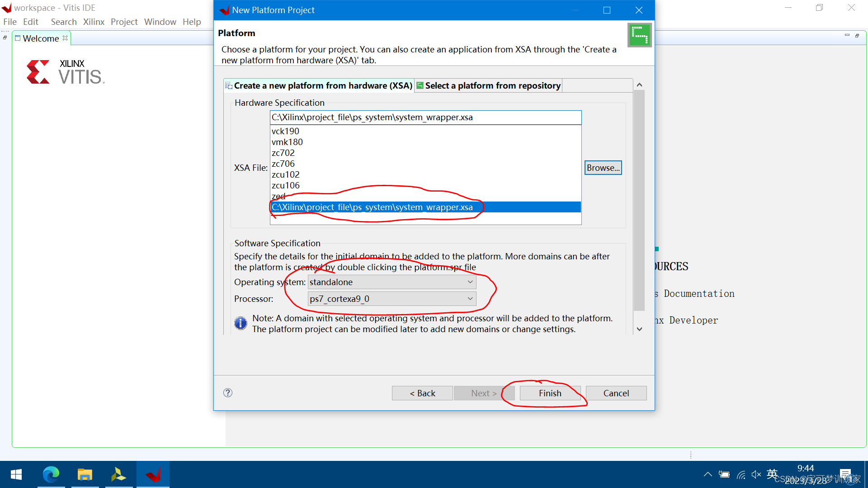Select zcu106 in the platform list
Viewport: 868px width, 488px height.
coord(425,185)
